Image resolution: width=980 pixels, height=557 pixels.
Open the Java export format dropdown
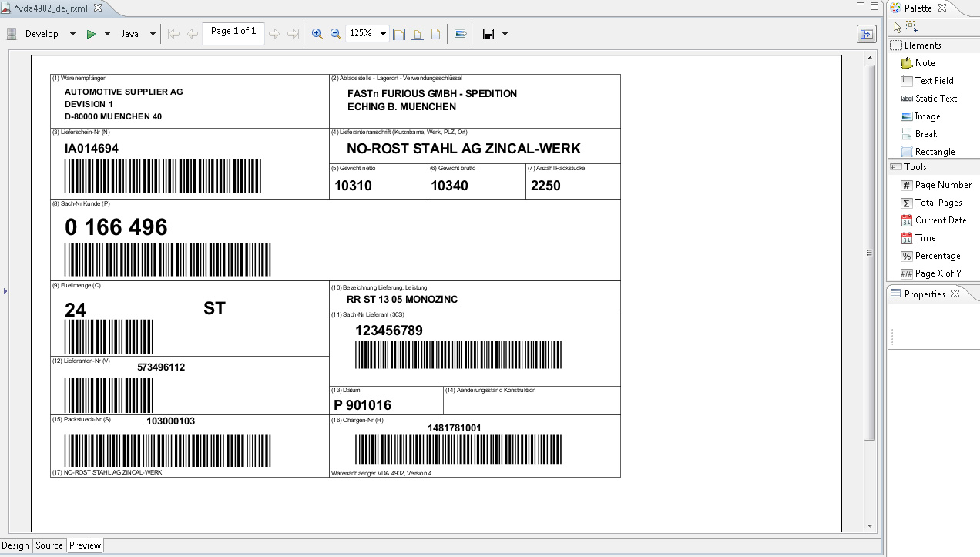coord(153,34)
